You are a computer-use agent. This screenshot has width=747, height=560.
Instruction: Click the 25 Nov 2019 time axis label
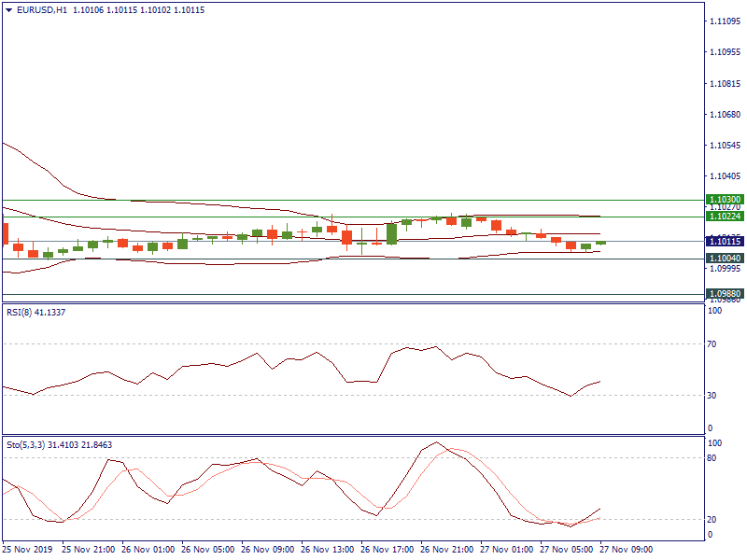coord(28,550)
